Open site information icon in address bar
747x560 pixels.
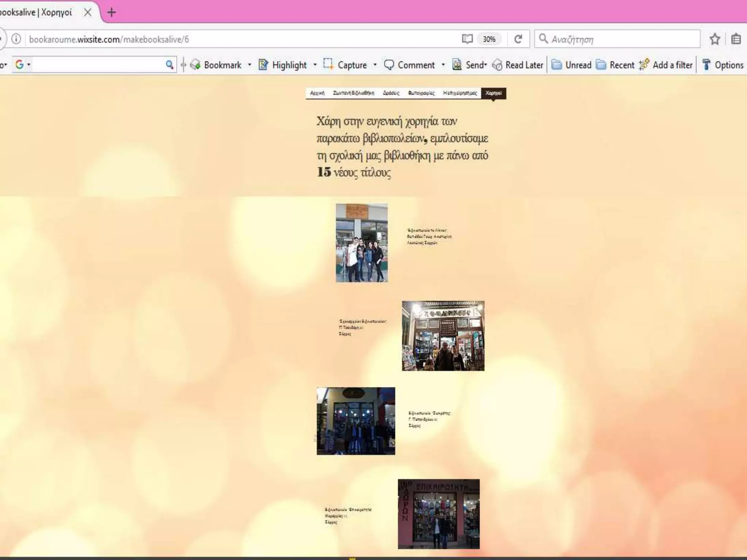click(16, 39)
